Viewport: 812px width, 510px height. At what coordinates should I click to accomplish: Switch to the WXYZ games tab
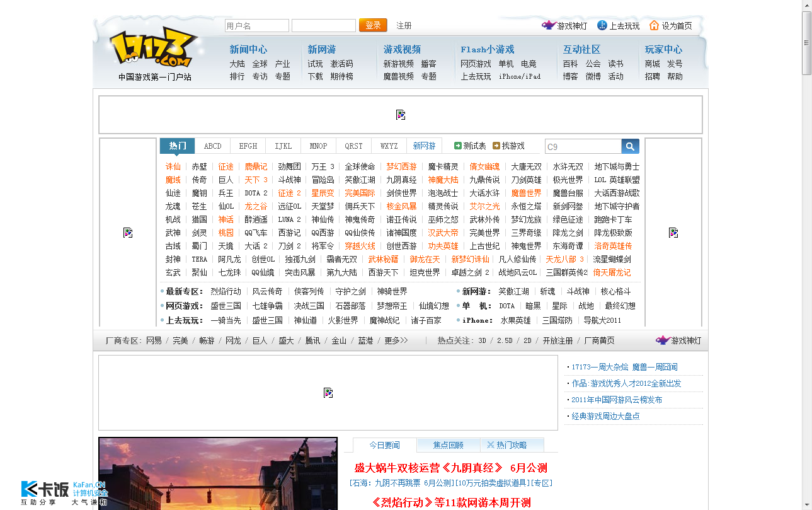[x=389, y=146]
